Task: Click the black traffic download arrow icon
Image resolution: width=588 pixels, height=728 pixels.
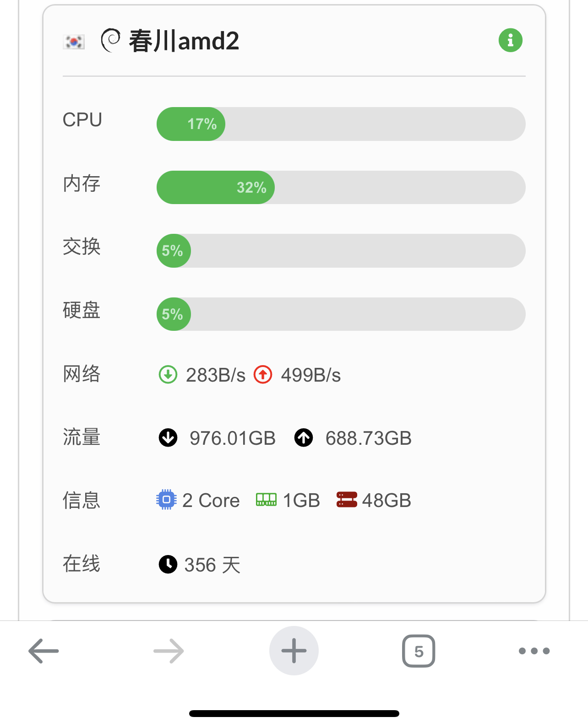Action: tap(168, 437)
